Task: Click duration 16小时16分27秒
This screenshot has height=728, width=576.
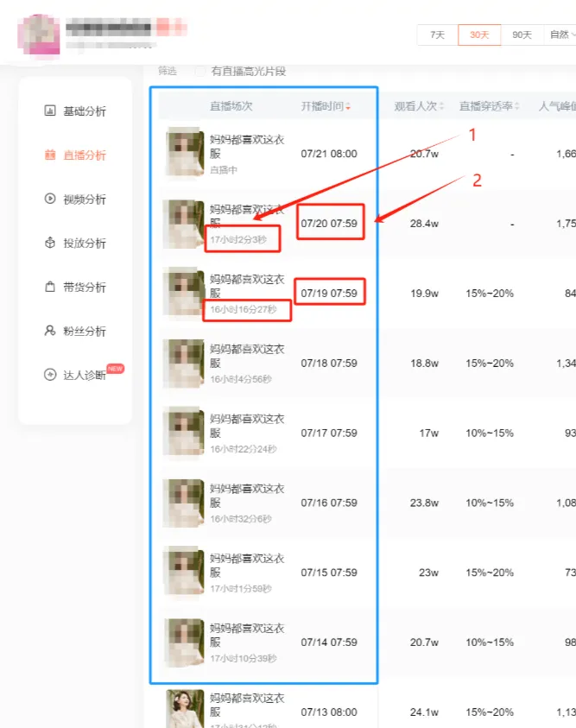Action: 244,309
